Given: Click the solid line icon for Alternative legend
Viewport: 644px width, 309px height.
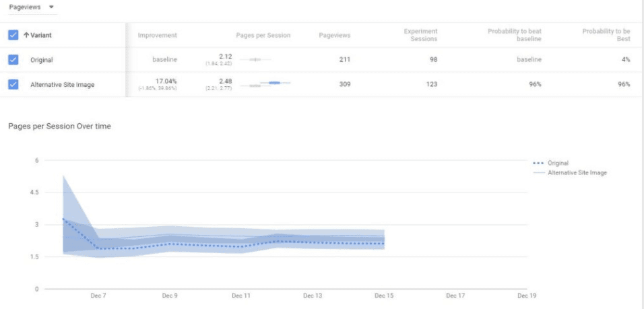Looking at the screenshot, I should (538, 173).
